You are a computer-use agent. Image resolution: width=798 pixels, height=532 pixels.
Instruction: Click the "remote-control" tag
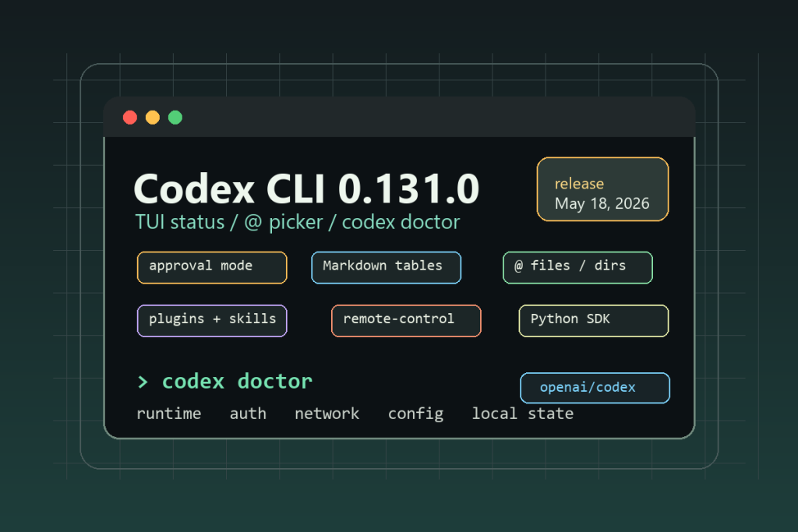tap(406, 321)
